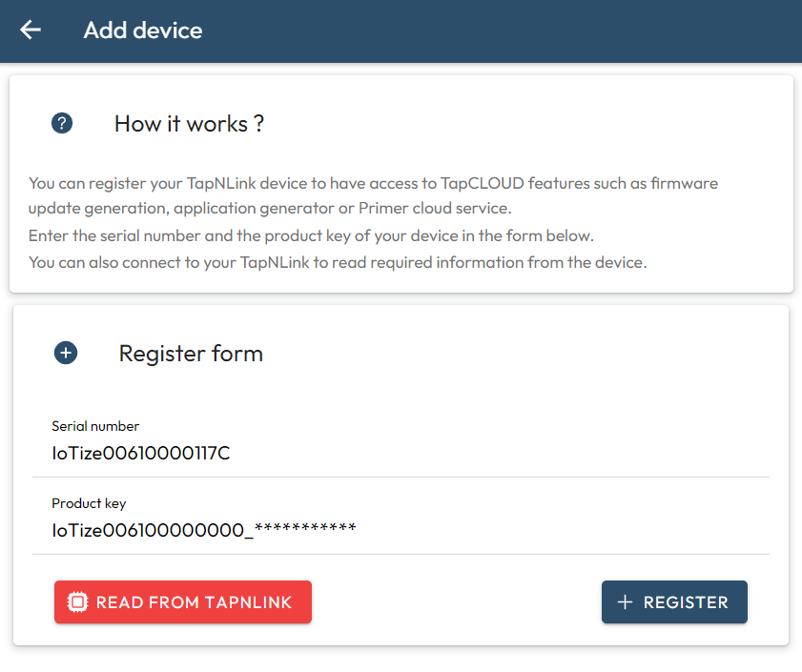Go back using the arrow icon
This screenshot has width=802, height=672.
[x=31, y=31]
